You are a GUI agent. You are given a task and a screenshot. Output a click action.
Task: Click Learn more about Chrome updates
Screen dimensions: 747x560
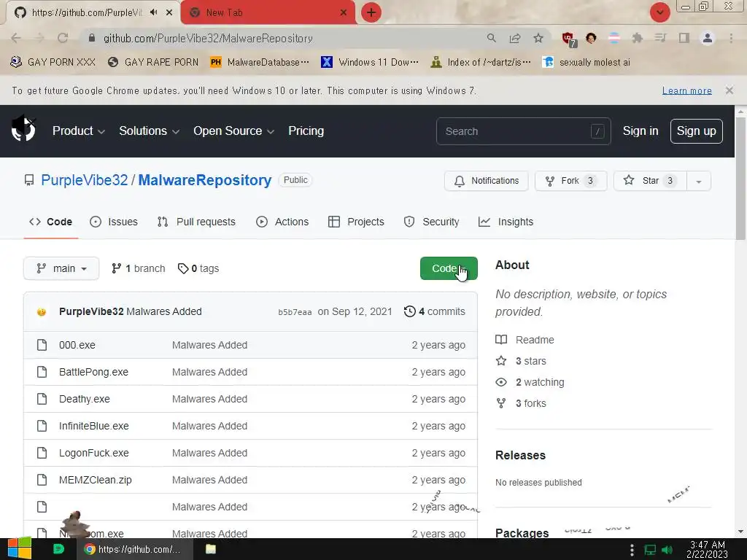tap(687, 90)
